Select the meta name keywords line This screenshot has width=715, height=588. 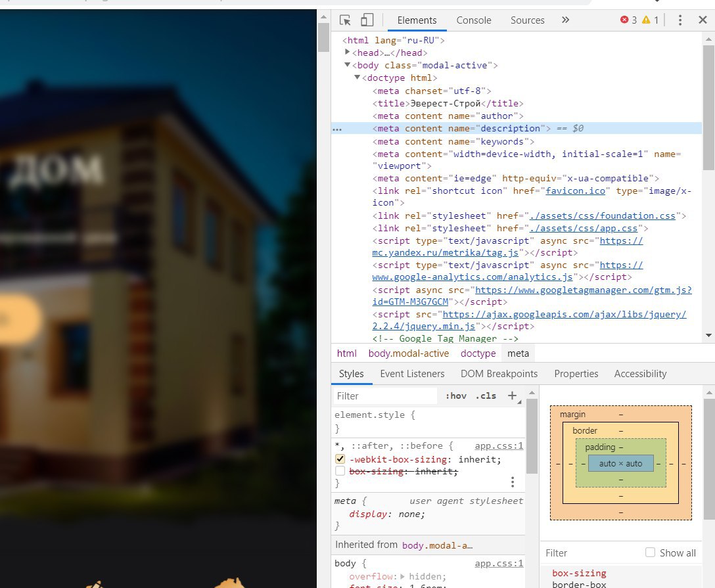453,142
